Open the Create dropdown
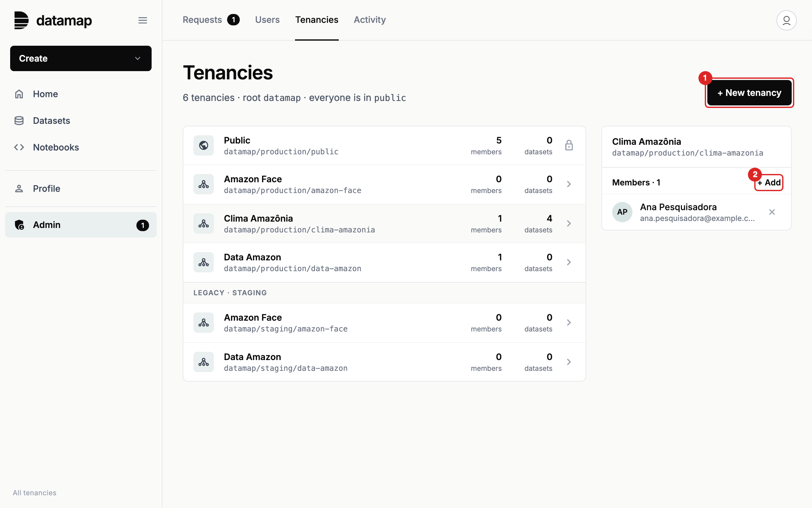Screen dimensions: 812x508 (x=81, y=58)
